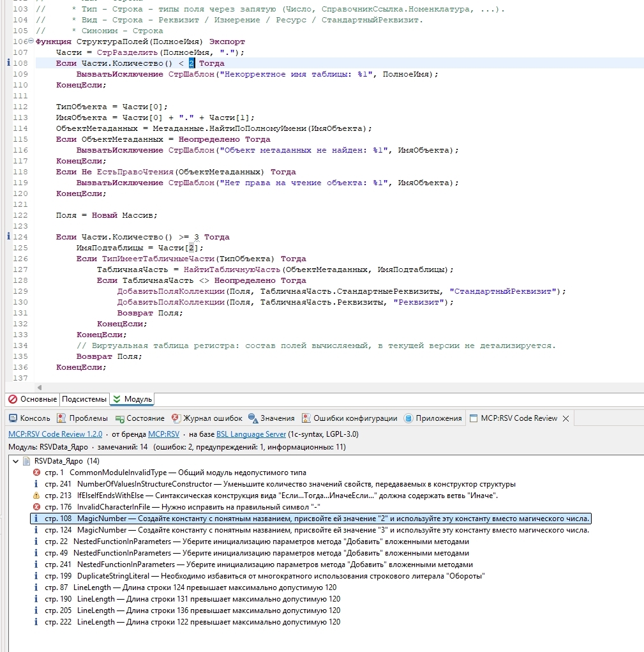Open the Проблемы view tab
Viewport: 644px width, 652px height.
coord(82,418)
